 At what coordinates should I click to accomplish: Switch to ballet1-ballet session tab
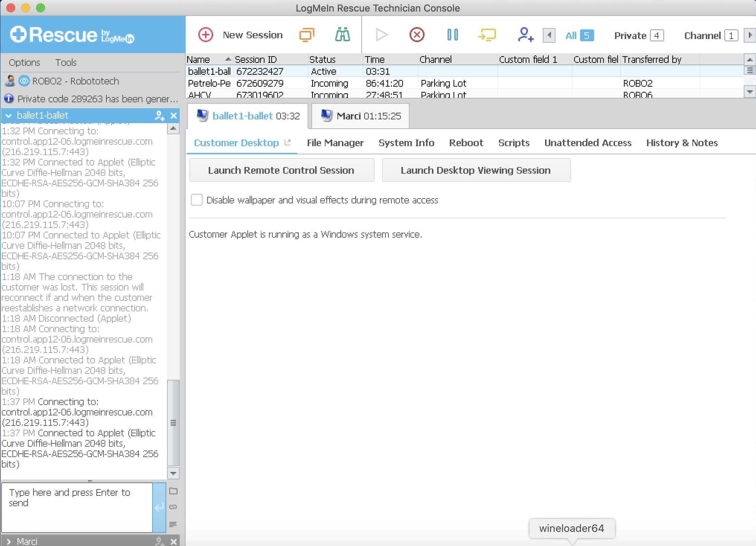coord(248,116)
